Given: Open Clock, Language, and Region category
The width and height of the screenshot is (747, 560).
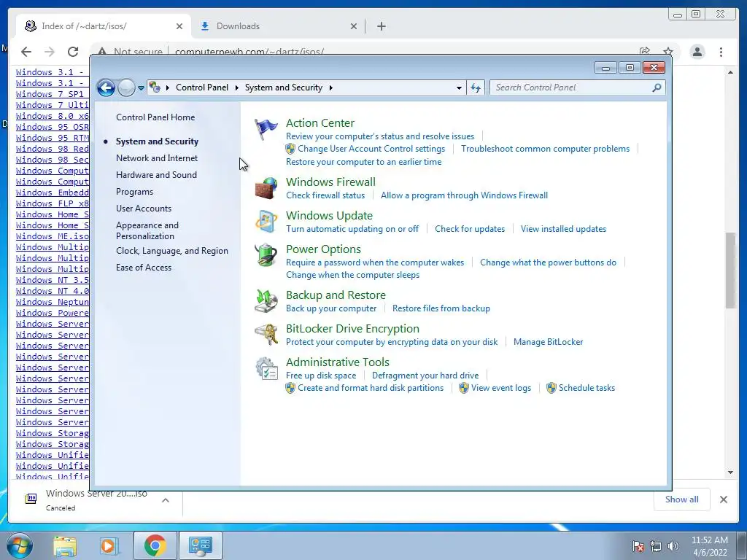Looking at the screenshot, I should coord(172,251).
